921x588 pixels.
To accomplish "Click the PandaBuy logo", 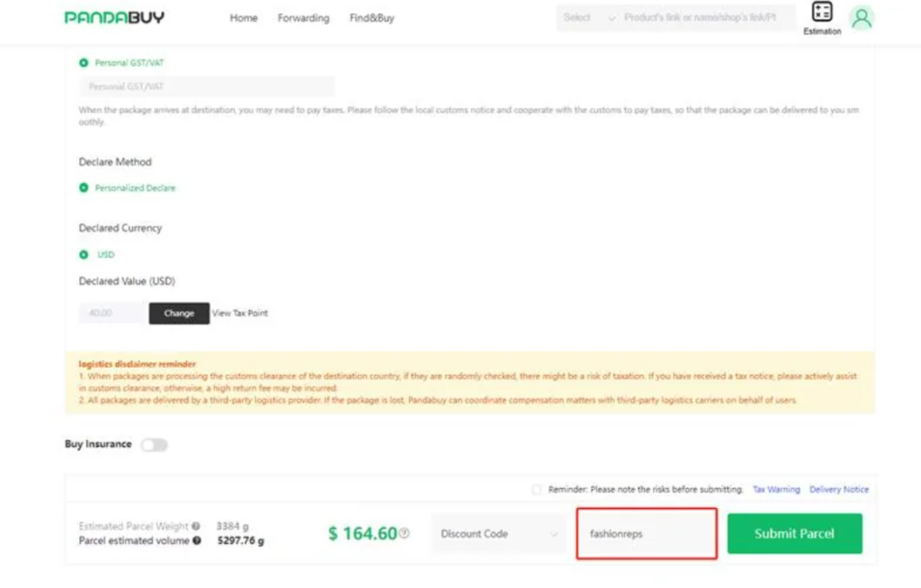I will 114,18.
